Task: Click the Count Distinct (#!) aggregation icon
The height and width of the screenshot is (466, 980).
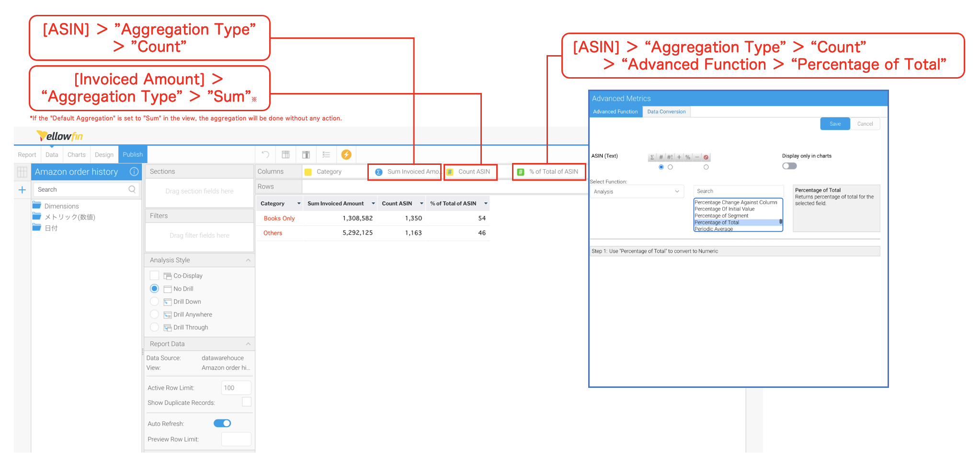Action: click(670, 157)
